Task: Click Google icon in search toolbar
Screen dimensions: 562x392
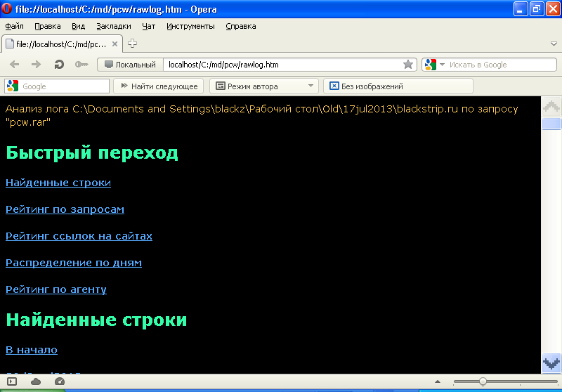Action: [13, 86]
